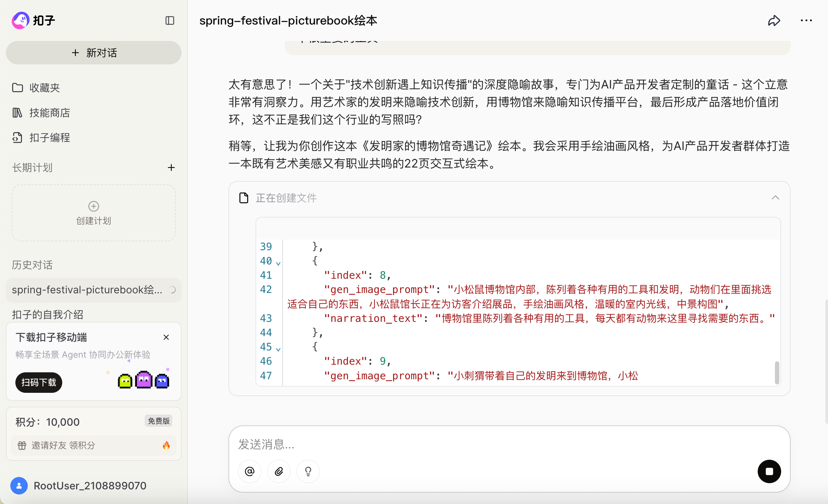Click the Coze logo icon
The image size is (828, 504).
coord(20,20)
